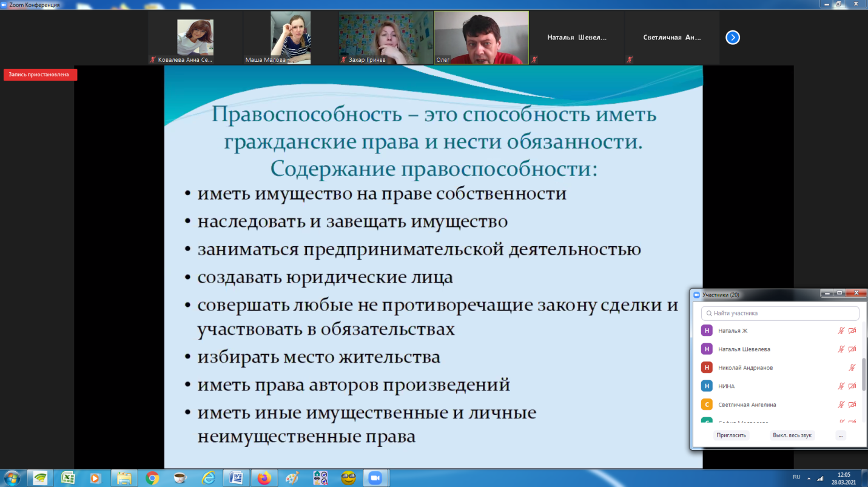Click the Найти участника search field

(x=780, y=314)
